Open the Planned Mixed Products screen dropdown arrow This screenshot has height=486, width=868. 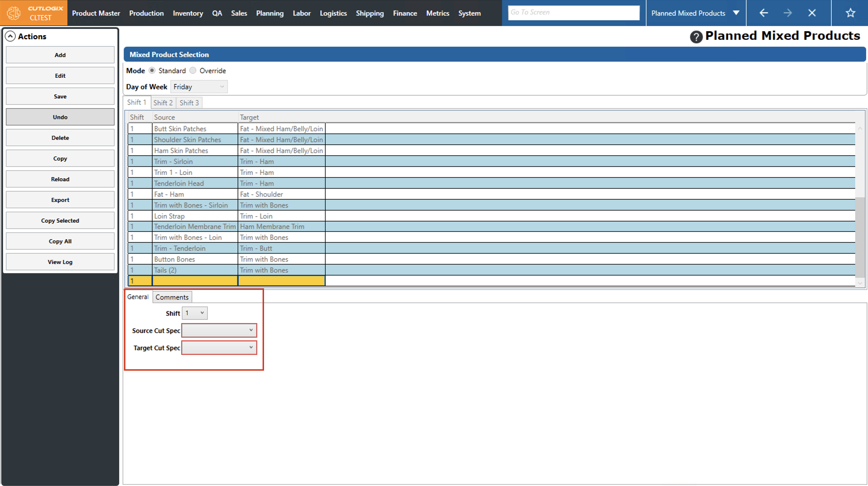pyautogui.click(x=736, y=13)
